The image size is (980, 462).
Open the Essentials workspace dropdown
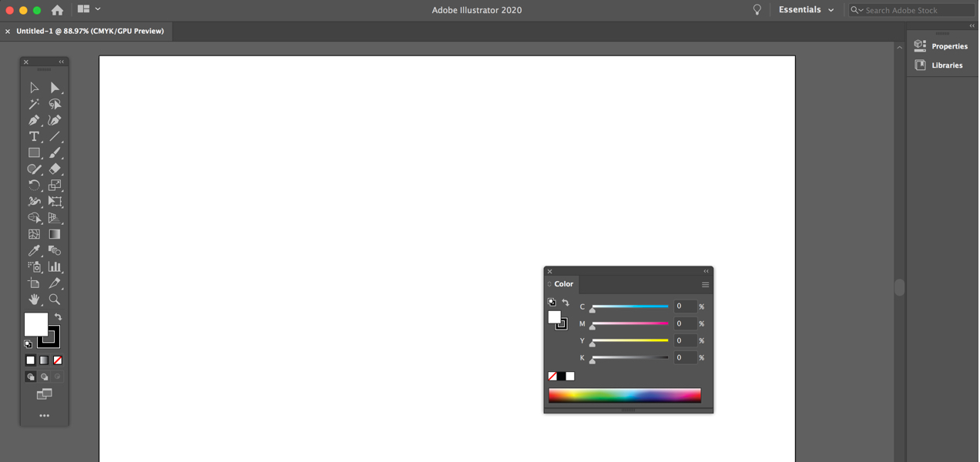(x=806, y=9)
